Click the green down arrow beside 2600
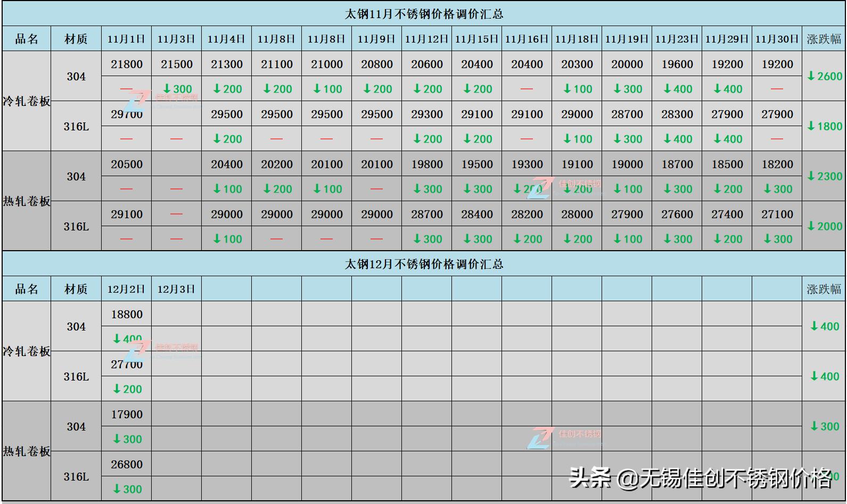Image resolution: width=847 pixels, height=504 pixels. [811, 76]
